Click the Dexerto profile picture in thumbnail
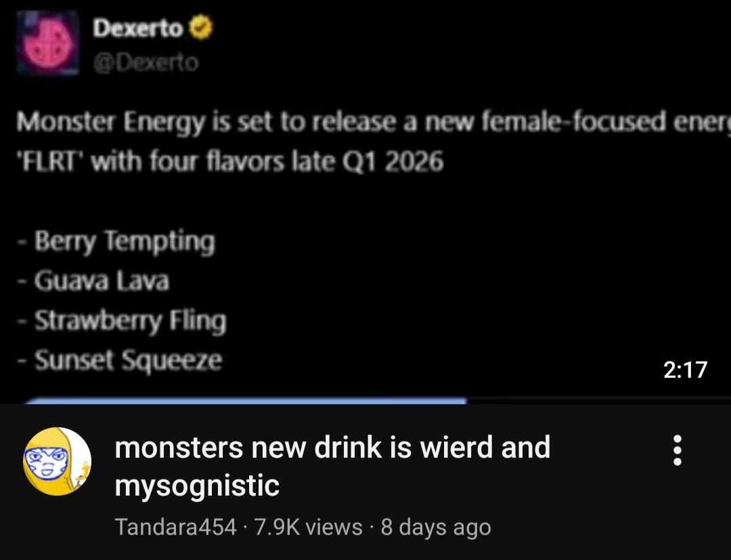Viewport: 731px width, 560px height. pos(48,43)
